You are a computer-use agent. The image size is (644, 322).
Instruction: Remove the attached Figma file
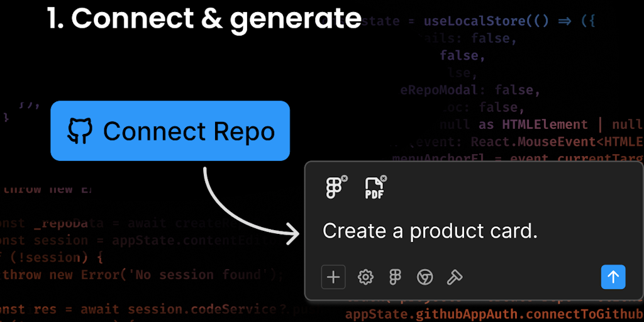(344, 179)
